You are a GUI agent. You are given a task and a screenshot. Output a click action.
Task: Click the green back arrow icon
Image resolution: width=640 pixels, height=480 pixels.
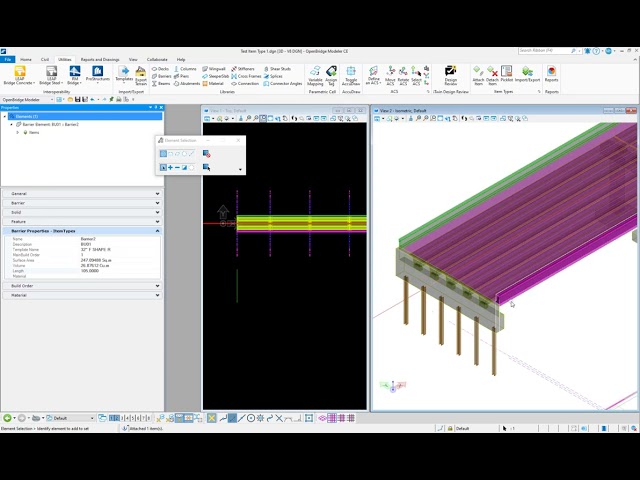pyautogui.click(x=7, y=418)
